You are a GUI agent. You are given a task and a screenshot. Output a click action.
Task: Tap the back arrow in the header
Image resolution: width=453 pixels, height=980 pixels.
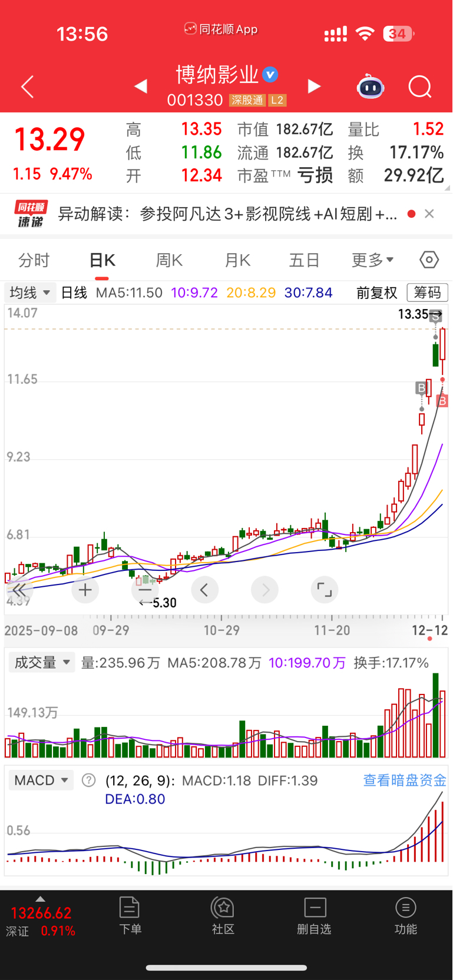27,87
